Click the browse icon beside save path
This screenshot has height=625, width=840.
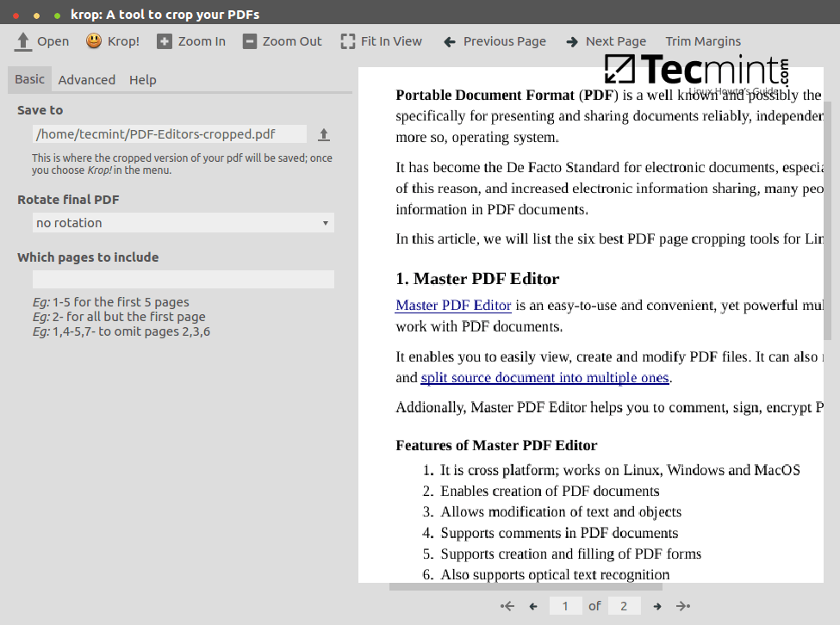324,134
